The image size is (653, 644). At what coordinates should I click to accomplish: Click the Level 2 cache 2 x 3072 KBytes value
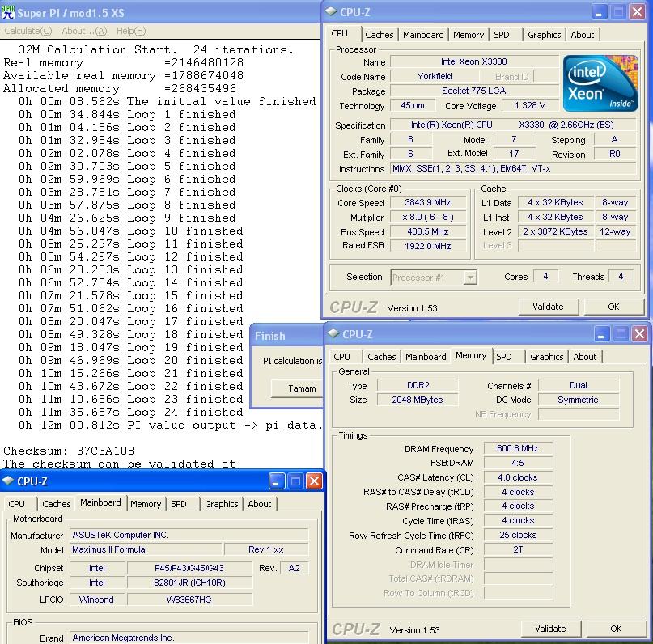(555, 231)
